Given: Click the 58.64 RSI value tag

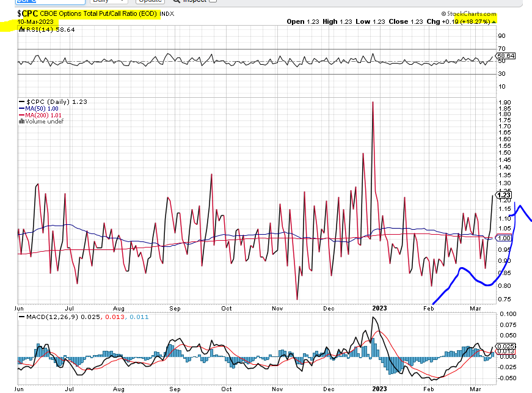Looking at the screenshot, I should (506, 56).
